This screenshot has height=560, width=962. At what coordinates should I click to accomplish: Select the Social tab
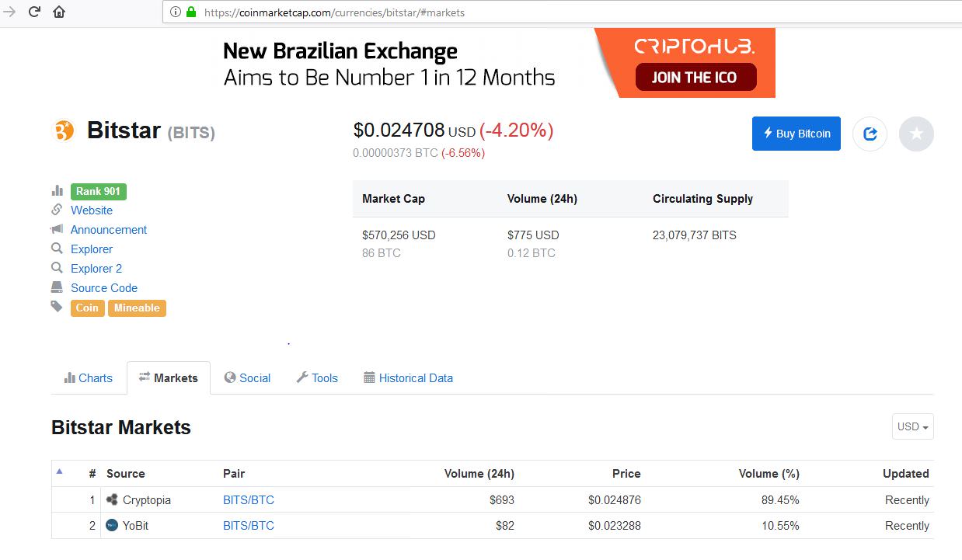point(247,378)
